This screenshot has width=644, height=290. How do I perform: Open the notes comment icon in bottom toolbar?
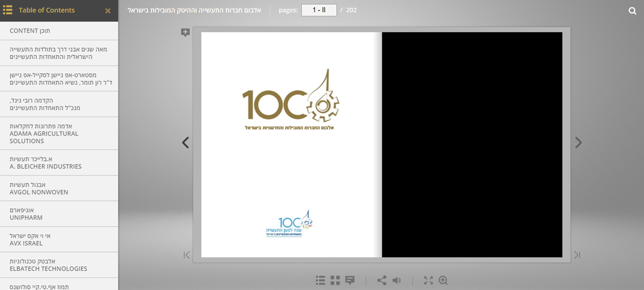350,280
